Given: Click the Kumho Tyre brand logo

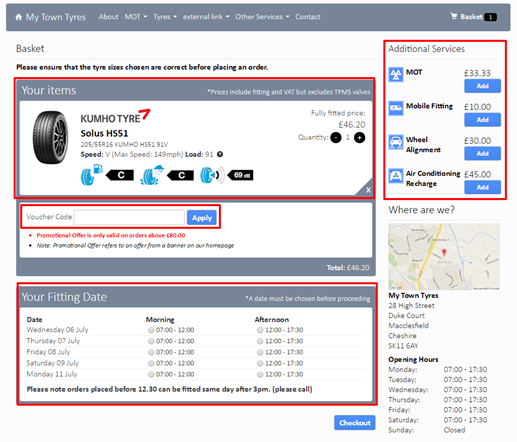Looking at the screenshot, I should click(x=115, y=116).
